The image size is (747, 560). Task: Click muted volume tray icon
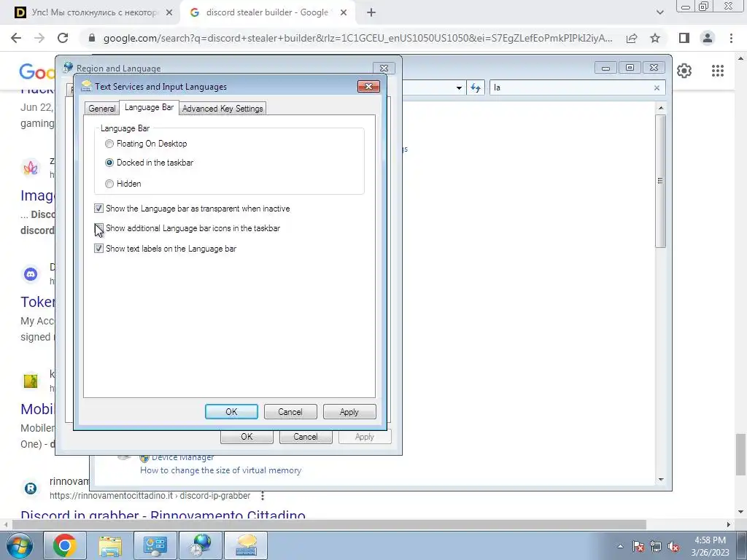(x=673, y=546)
